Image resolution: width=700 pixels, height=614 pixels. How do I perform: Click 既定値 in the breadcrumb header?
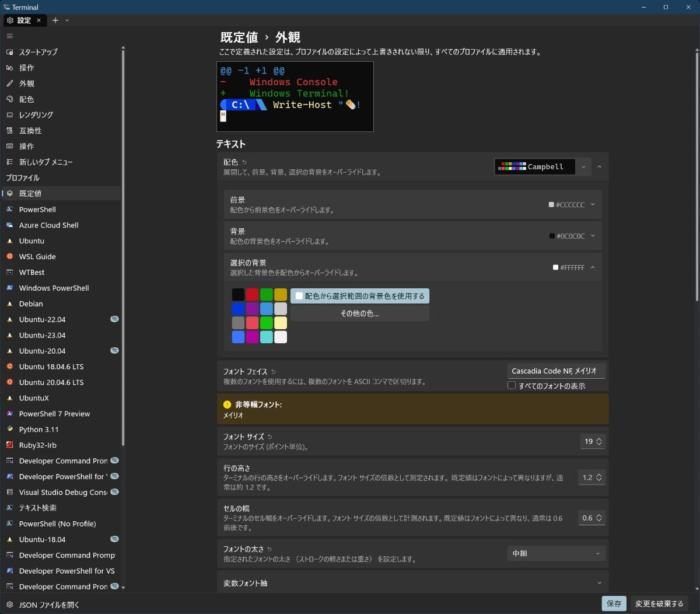[x=239, y=37]
